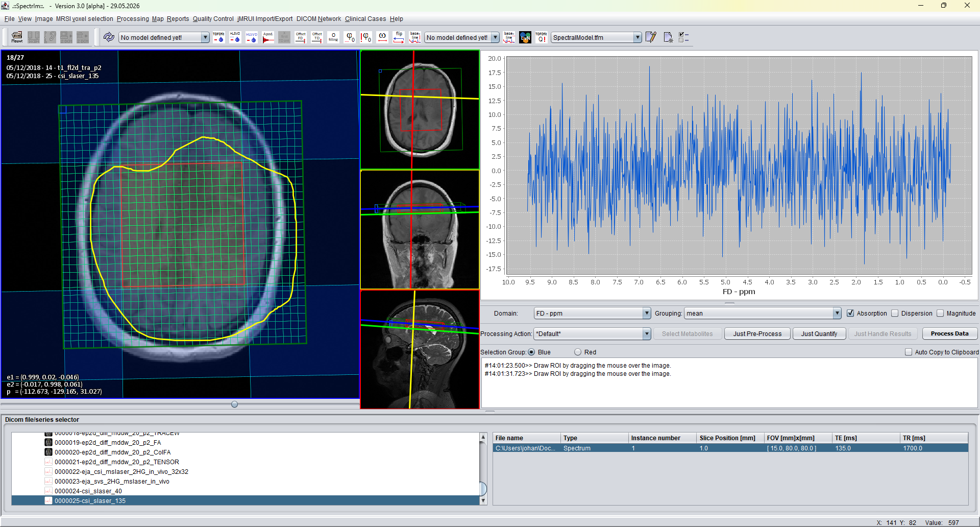Click the checklist options icon
The height and width of the screenshot is (527, 980).
point(684,37)
